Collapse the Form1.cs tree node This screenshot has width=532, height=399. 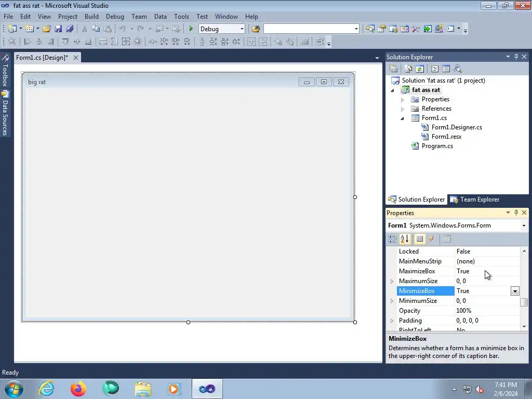[x=403, y=118]
